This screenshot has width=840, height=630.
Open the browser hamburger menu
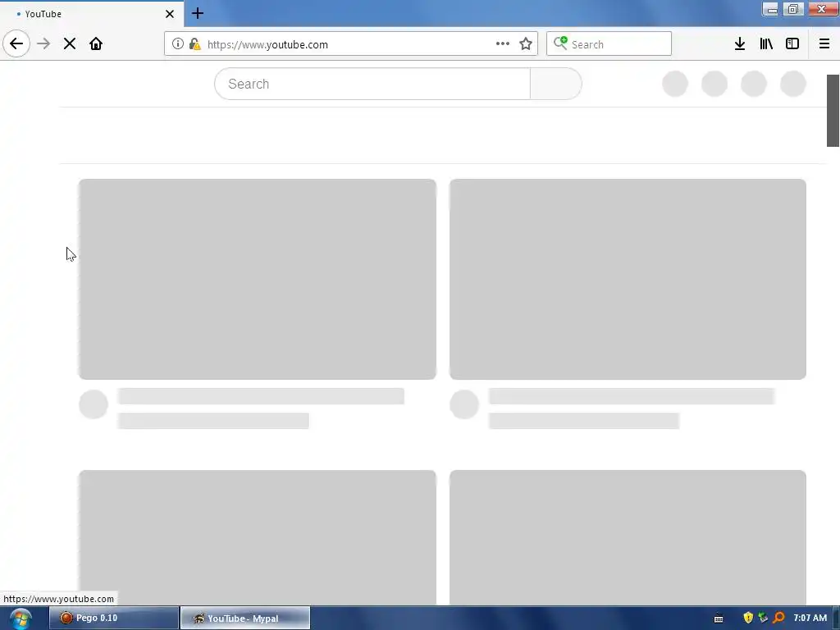click(824, 44)
